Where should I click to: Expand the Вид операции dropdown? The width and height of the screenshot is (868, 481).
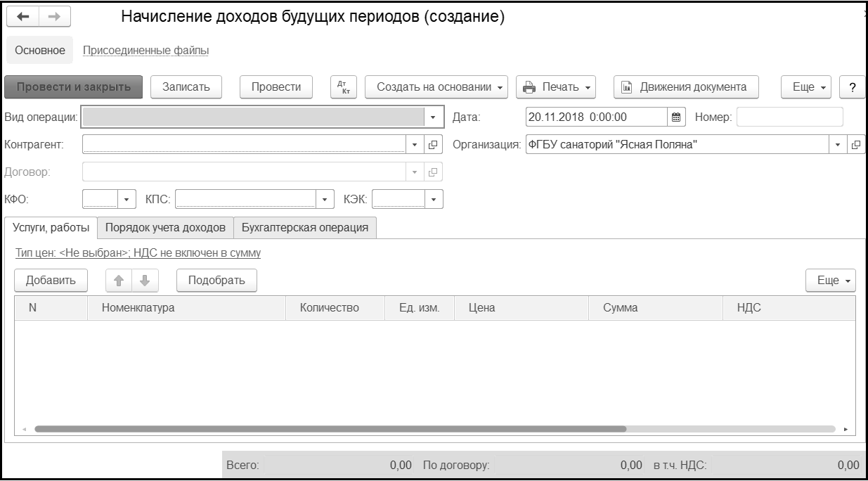click(x=433, y=117)
